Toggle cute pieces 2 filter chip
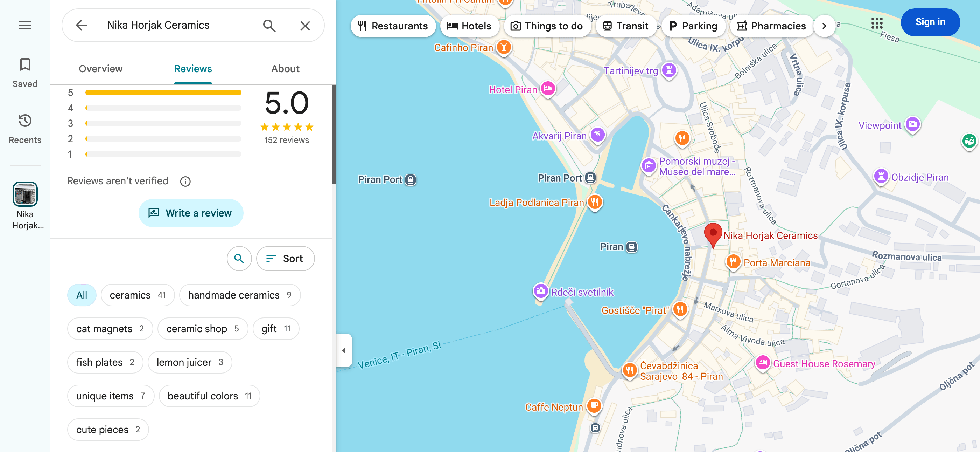 coord(108,430)
